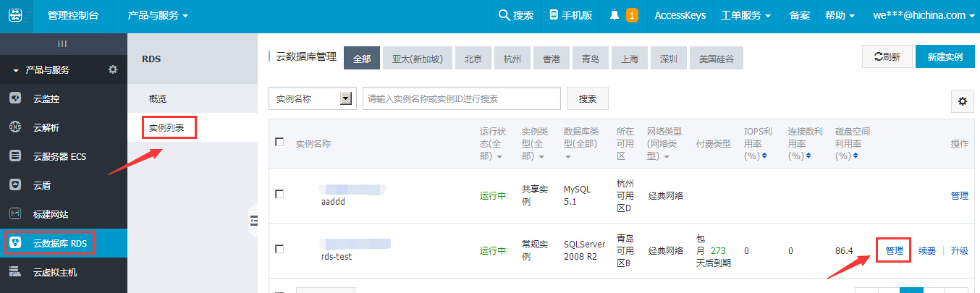Click the instance search input field
Image resolution: width=980 pixels, height=293 pixels.
(x=461, y=98)
